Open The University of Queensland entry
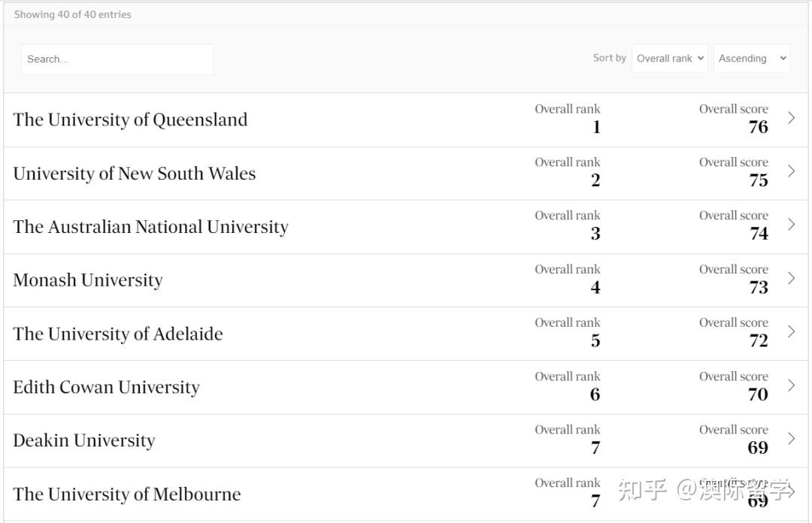The image size is (812, 523). click(x=130, y=120)
